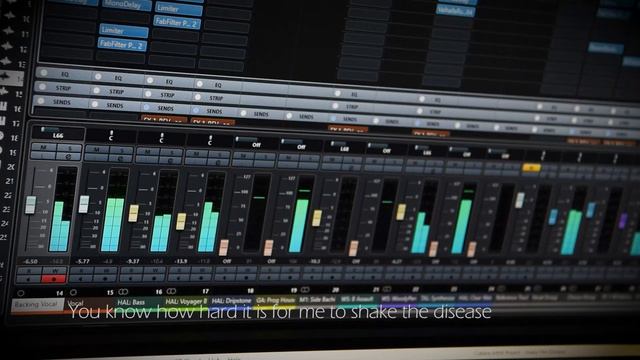This screenshot has width=640, height=360.
Task: Click the stereo channel icon of channel 16
Action: [x=123, y=292]
